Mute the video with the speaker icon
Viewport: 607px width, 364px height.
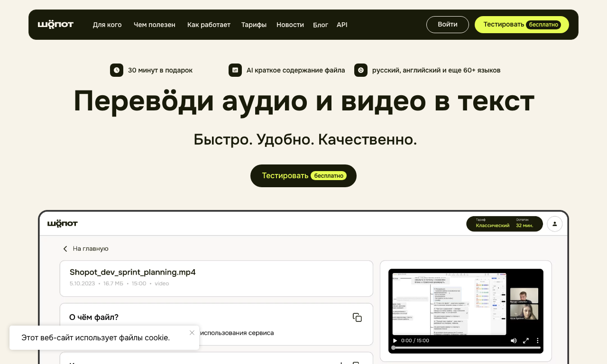(514, 340)
